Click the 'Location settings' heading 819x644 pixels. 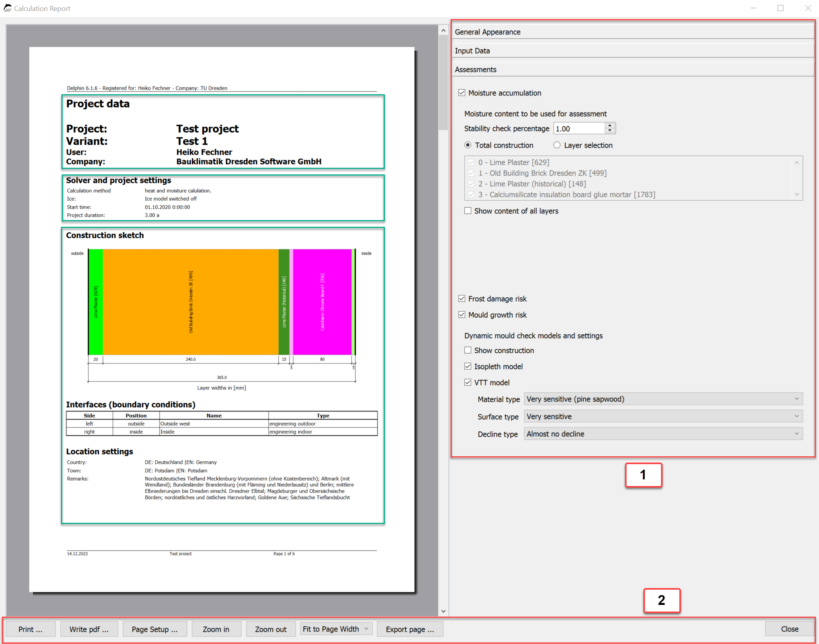pos(100,452)
